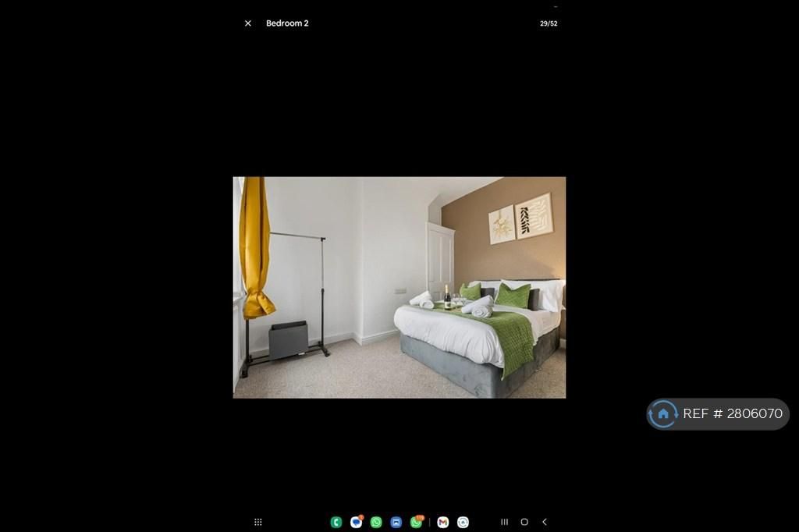Open the white circular app right of Gmail
This screenshot has width=799, height=532.
(x=463, y=522)
